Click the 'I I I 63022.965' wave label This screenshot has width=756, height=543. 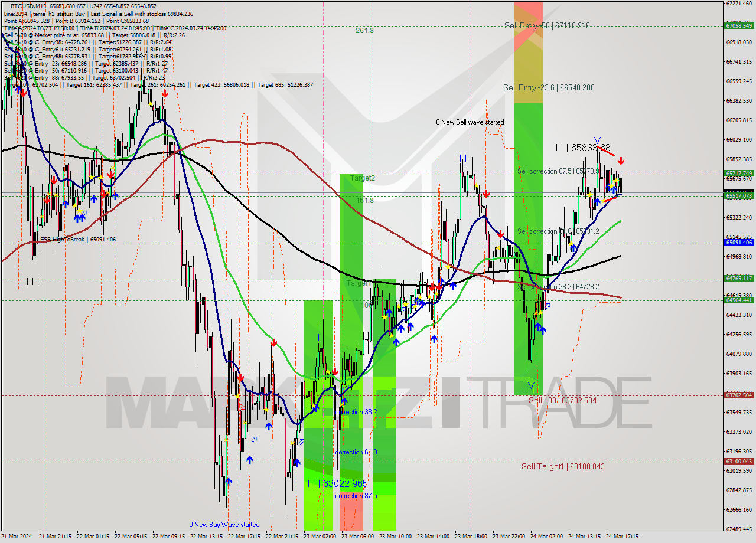click(337, 484)
